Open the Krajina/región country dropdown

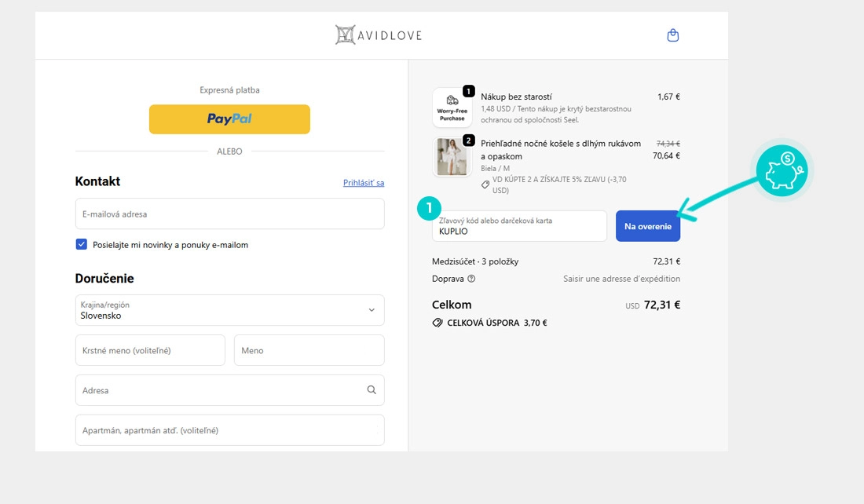click(x=230, y=310)
